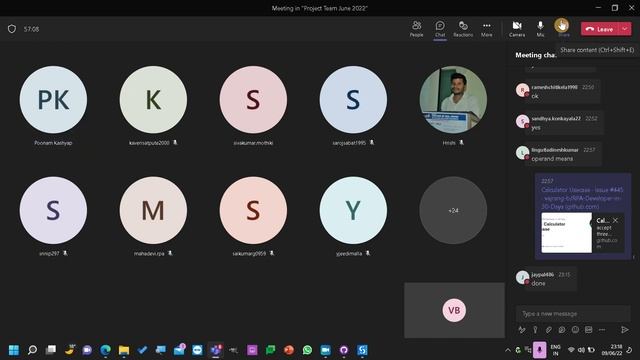Open the Calculator Usecase GitHub link

(582, 198)
